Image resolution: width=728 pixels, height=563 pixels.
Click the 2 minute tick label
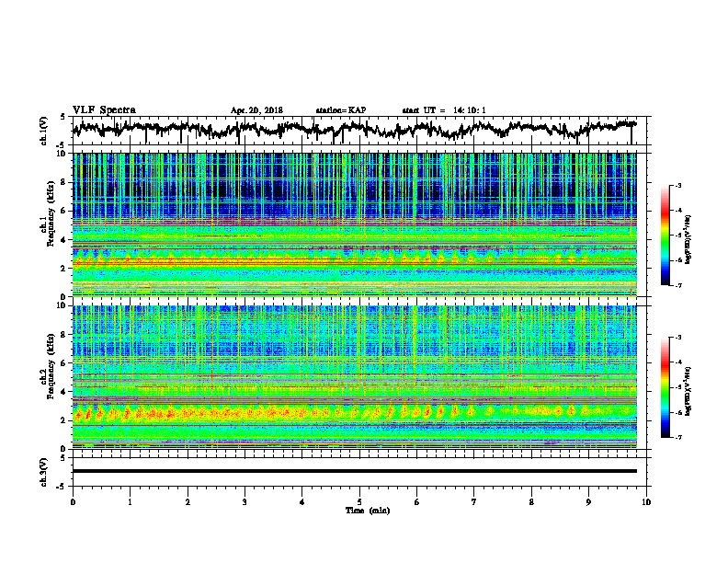tap(188, 501)
